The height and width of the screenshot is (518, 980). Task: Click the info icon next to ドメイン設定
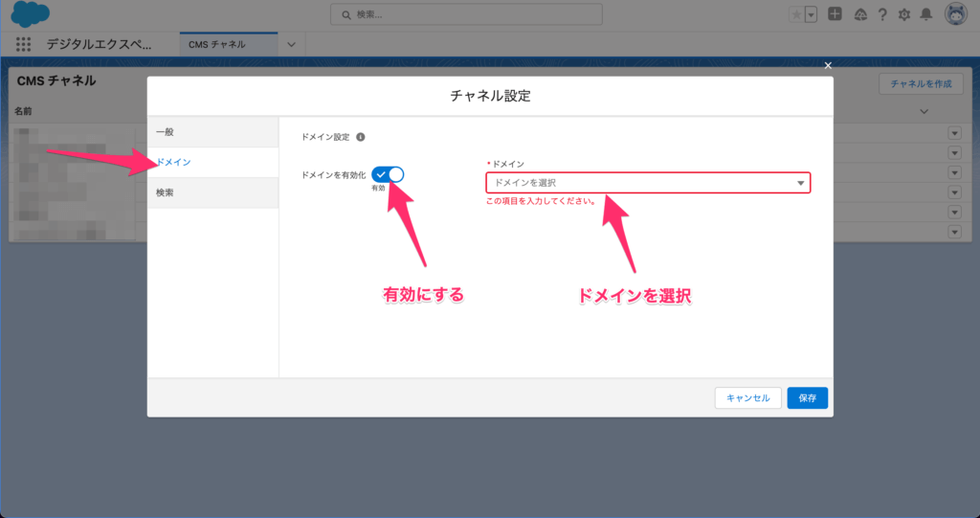click(x=361, y=137)
